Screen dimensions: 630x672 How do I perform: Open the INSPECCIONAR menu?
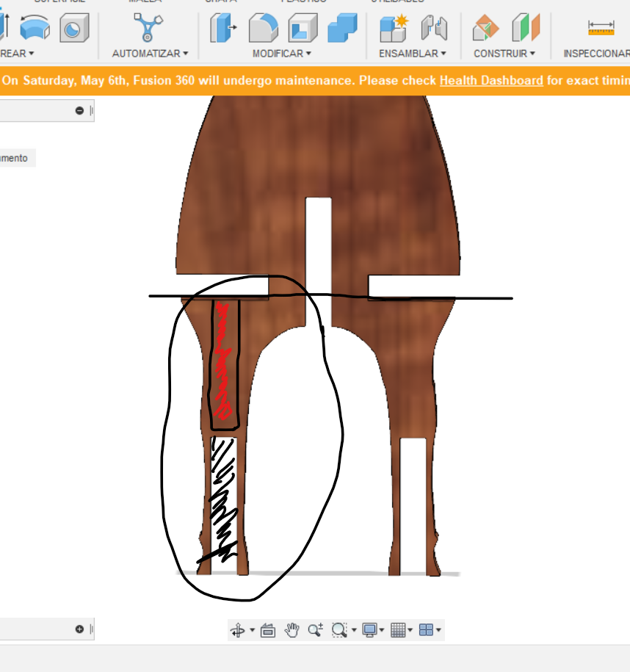596,54
